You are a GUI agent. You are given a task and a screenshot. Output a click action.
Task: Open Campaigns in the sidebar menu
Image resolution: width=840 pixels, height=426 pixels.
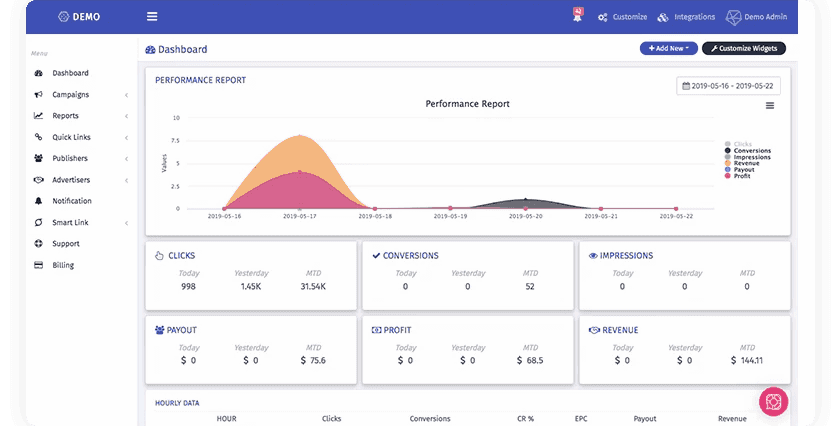[x=71, y=94]
